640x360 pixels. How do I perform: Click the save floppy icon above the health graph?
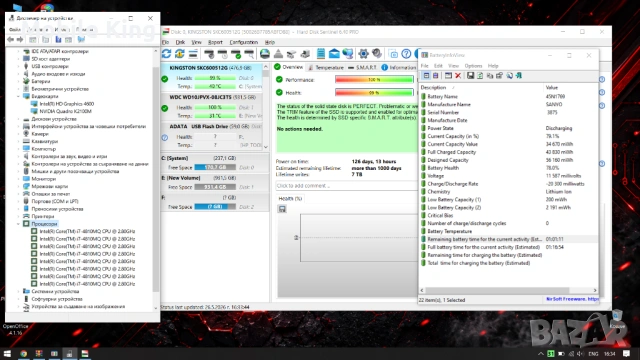(282, 209)
